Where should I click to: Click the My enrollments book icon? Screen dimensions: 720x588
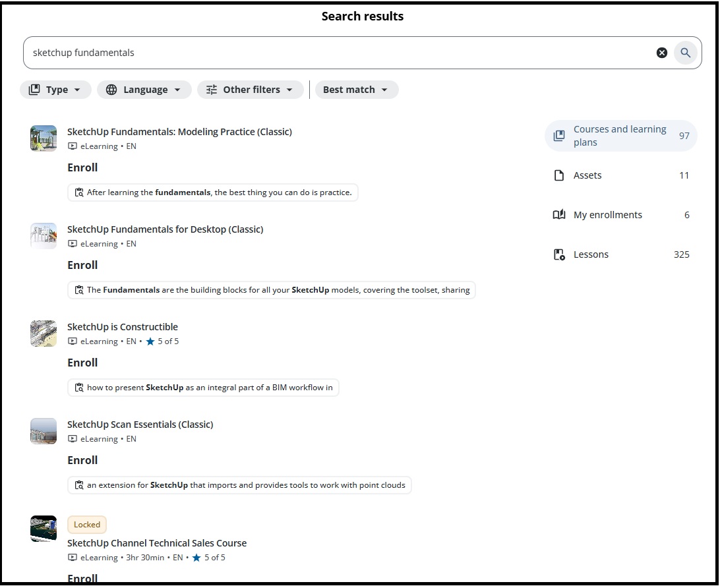click(559, 215)
